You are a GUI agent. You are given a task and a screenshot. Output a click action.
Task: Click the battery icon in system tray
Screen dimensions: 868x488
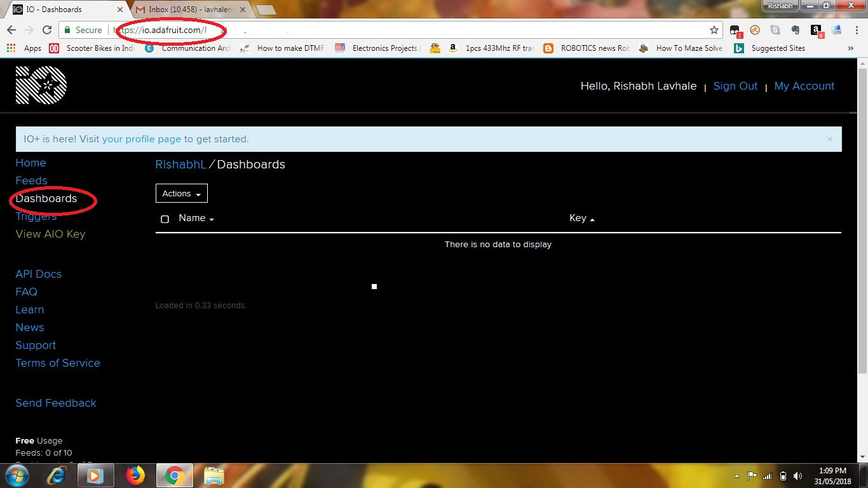coord(783,476)
